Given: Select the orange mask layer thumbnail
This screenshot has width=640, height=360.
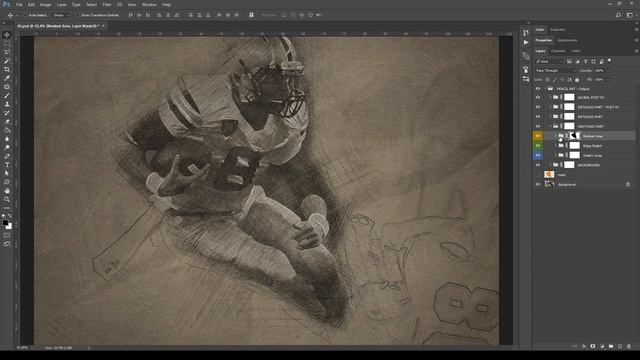Looking at the screenshot, I should [x=549, y=175].
